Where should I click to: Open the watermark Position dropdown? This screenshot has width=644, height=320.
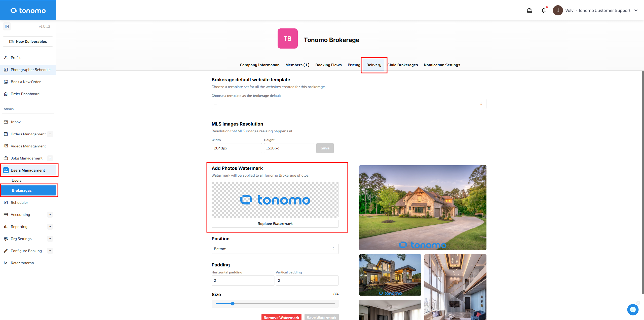275,249
